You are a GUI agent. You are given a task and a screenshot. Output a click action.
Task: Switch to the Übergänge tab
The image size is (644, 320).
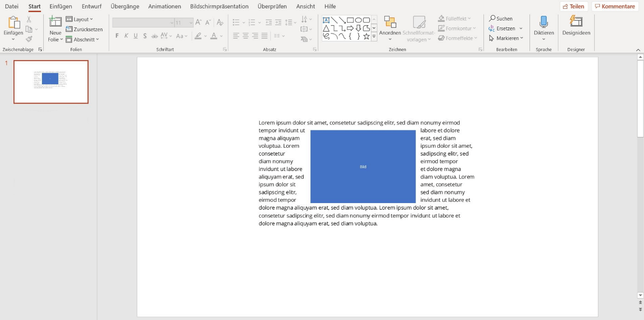[125, 7]
